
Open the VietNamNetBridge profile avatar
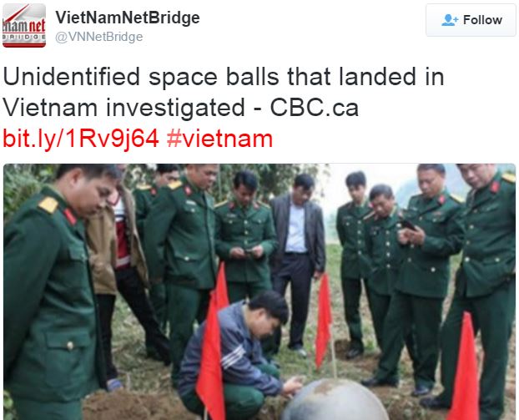point(24,26)
